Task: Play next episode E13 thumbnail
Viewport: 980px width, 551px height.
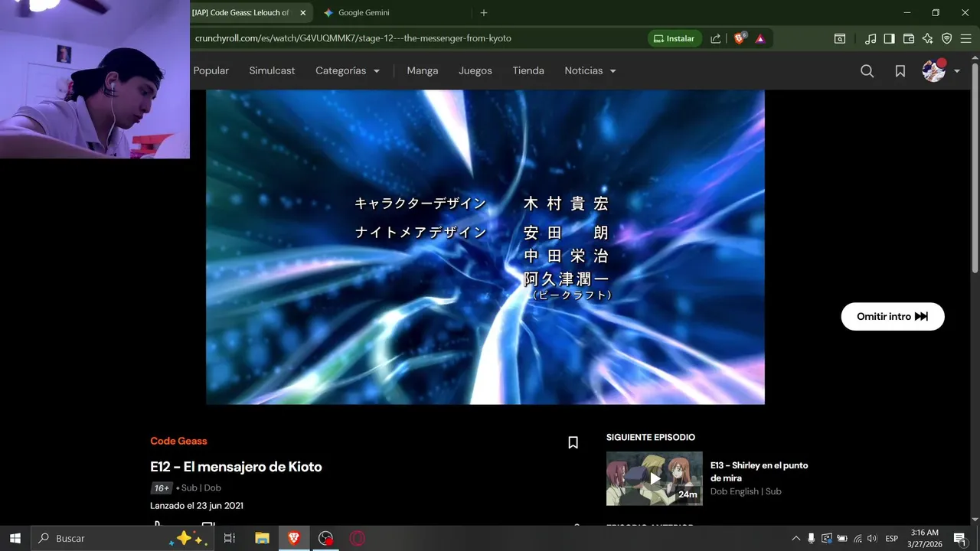Action: coord(654,478)
